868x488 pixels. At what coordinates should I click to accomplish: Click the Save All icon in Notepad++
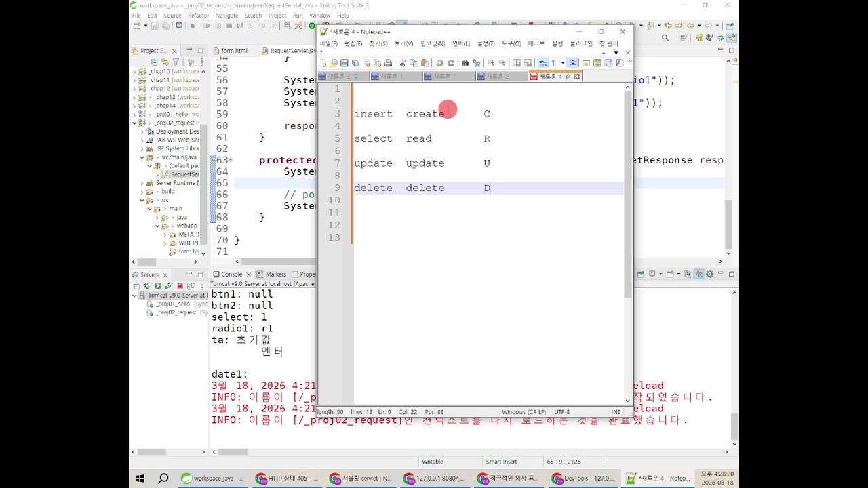[355, 63]
